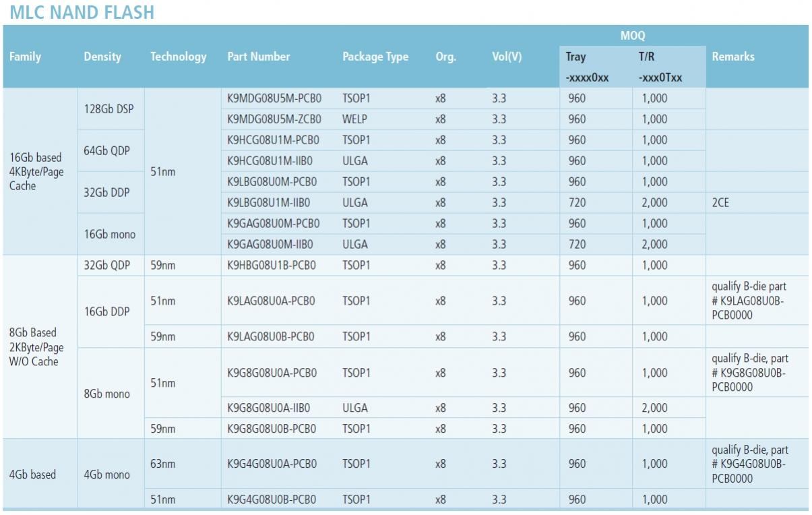The image size is (812, 515).
Task: Select the 8Gb Based 2KByte/Page W/O Cache family
Action: point(36,347)
